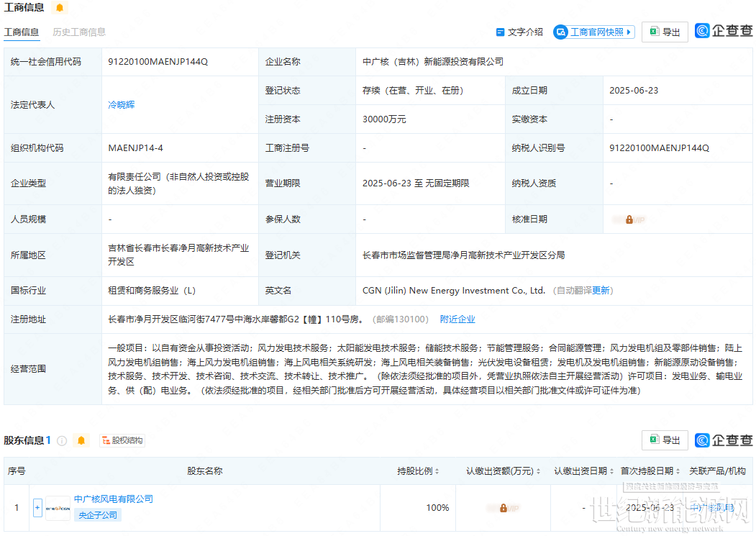This screenshot has width=756, height=536.
Task: Click the info icon beside 股东信息
Action: (x=62, y=440)
